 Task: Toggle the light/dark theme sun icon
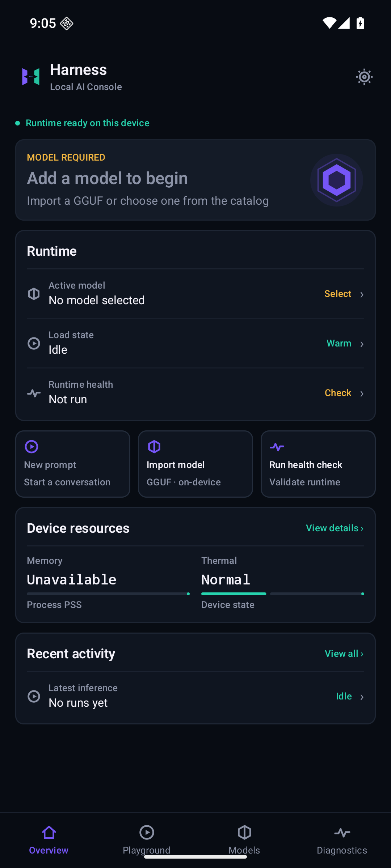point(364,77)
